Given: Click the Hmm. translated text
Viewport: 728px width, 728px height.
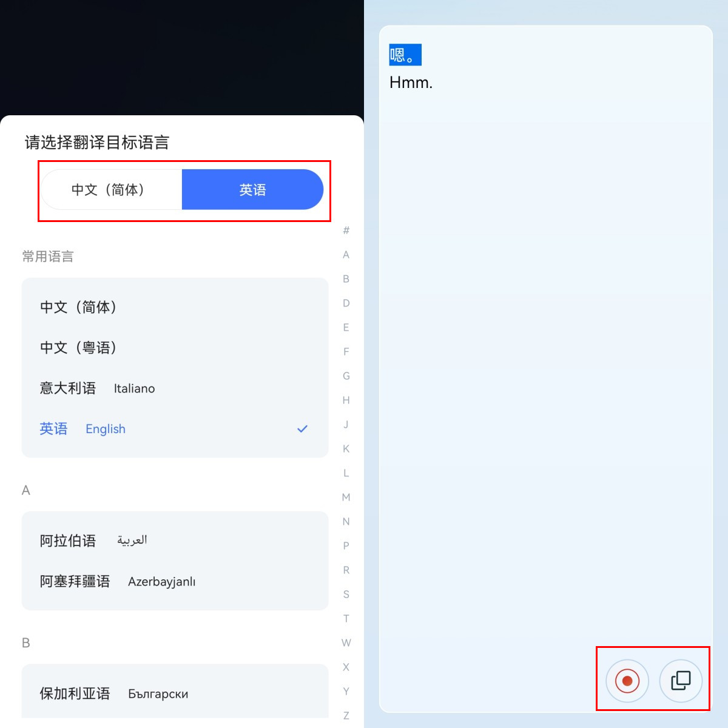Looking at the screenshot, I should coord(411,83).
